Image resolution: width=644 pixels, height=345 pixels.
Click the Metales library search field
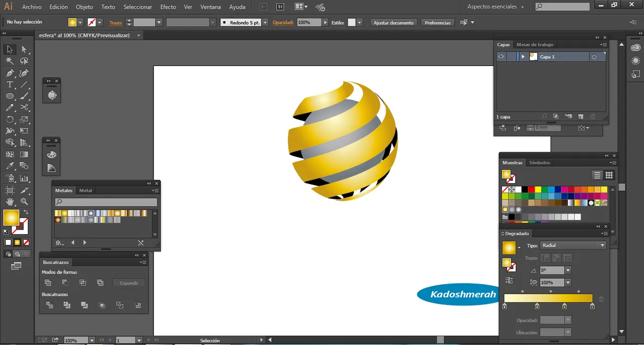(106, 202)
